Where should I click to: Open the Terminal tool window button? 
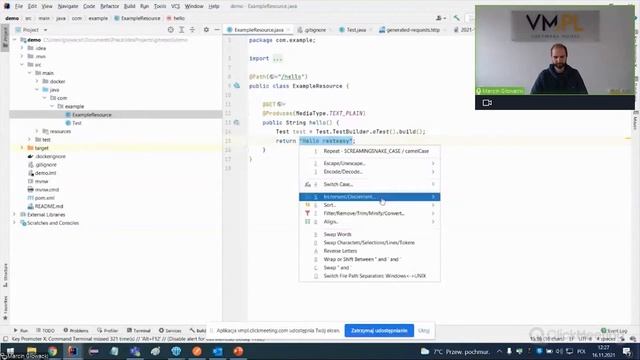(139, 331)
